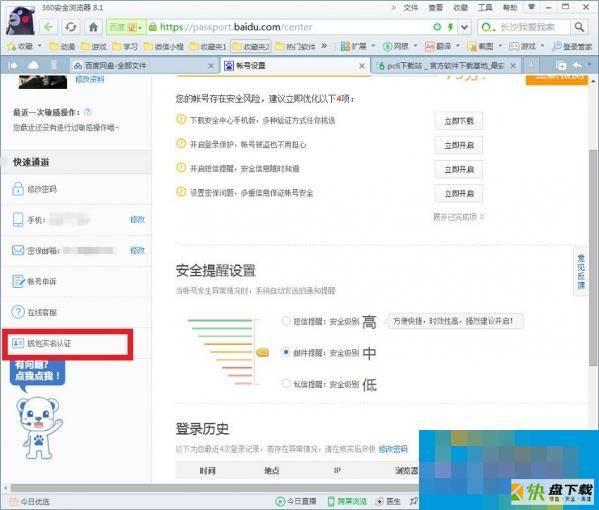Go back with the browser back arrow

[48, 27]
